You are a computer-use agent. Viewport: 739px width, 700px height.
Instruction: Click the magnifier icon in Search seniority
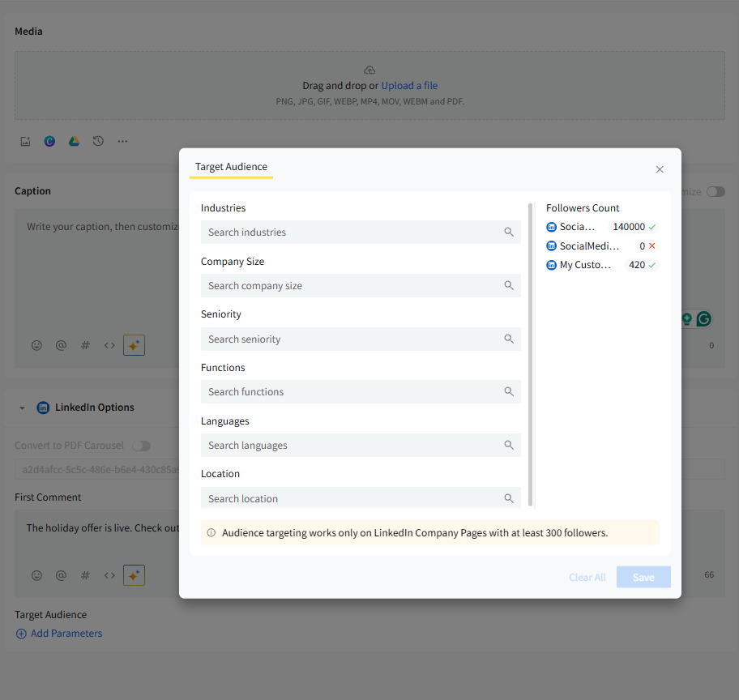[509, 339]
